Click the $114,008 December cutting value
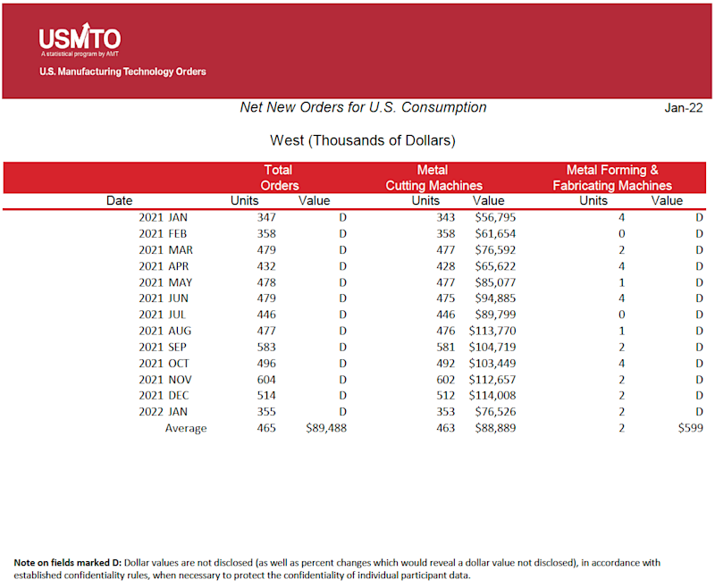The image size is (715, 588). (492, 396)
